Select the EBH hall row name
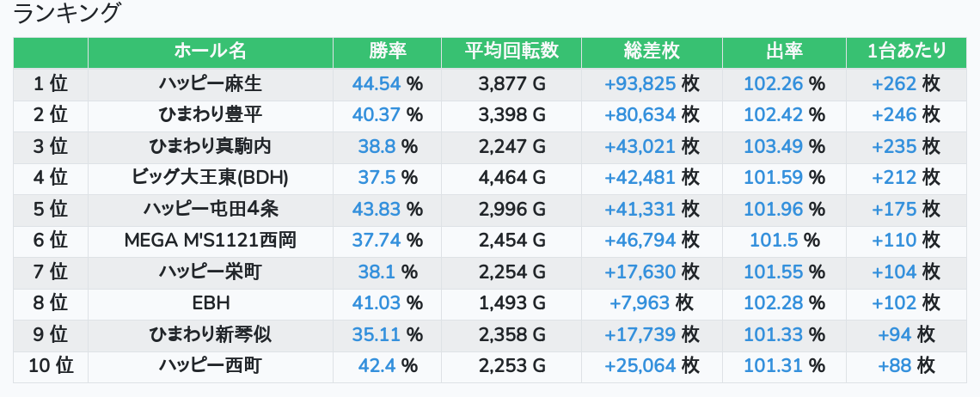The width and height of the screenshot is (980, 397). (x=210, y=302)
